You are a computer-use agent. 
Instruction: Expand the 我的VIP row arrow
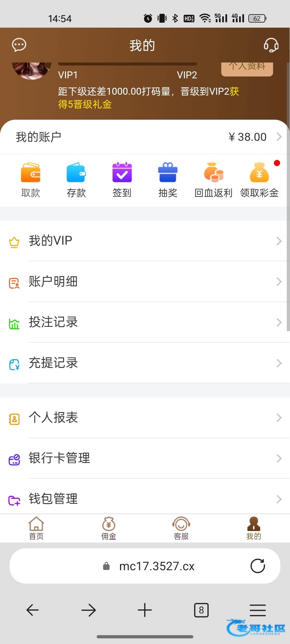[279, 241]
